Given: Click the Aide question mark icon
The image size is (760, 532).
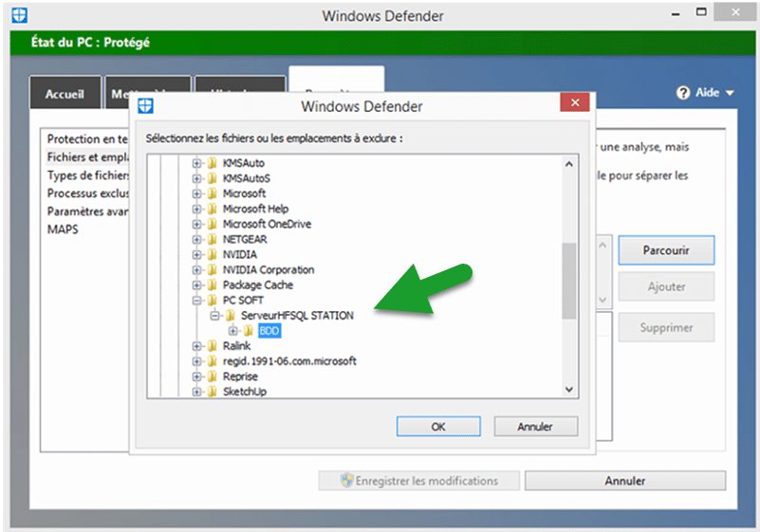Looking at the screenshot, I should 683,93.
